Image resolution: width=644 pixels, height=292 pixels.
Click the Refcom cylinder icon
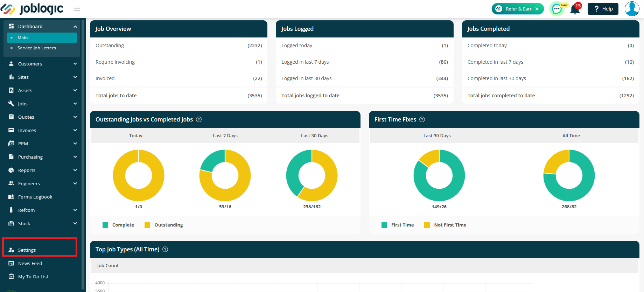(x=11, y=210)
